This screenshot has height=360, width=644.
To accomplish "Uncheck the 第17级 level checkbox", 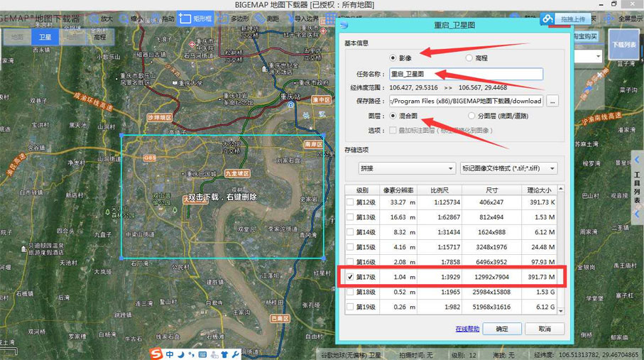I will coord(350,277).
